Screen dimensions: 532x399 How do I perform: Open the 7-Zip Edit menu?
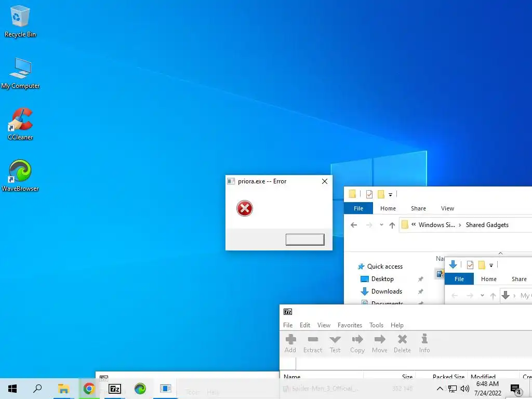[304, 325]
